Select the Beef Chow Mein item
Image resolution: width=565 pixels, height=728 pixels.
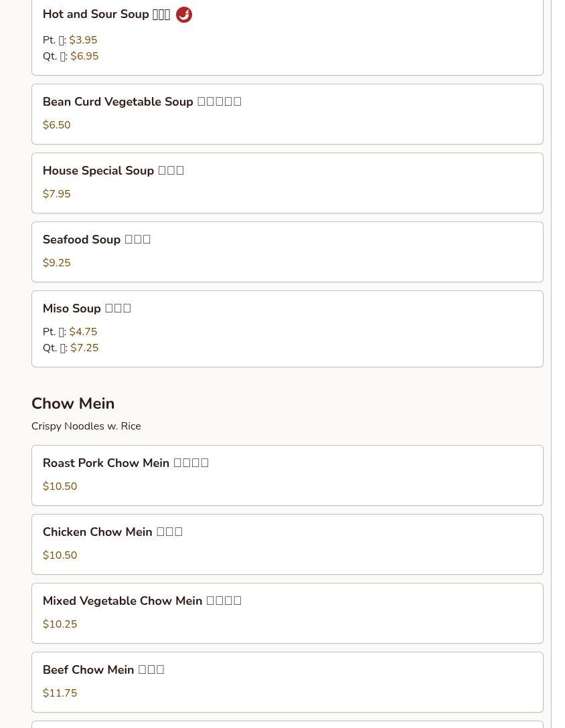click(x=103, y=670)
